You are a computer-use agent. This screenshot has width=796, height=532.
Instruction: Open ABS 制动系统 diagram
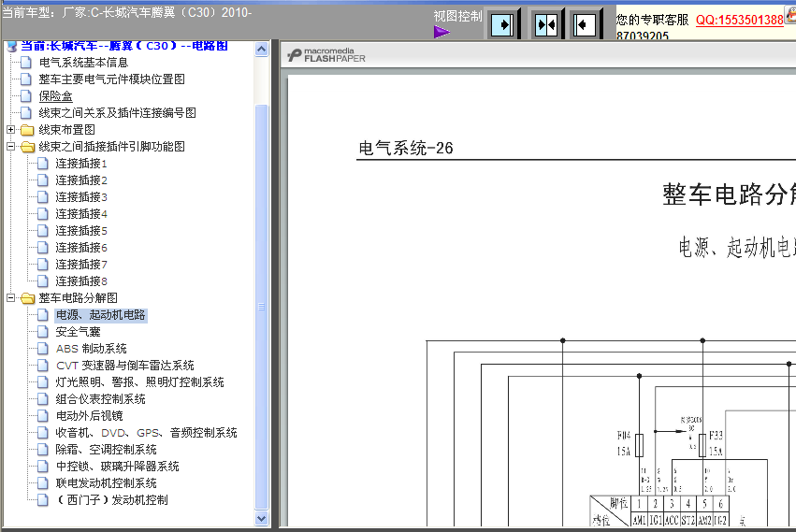pyautogui.click(x=92, y=348)
